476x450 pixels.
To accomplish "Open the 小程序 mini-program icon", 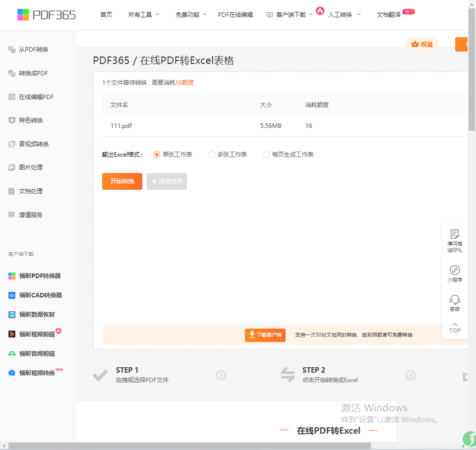I will pos(455,270).
